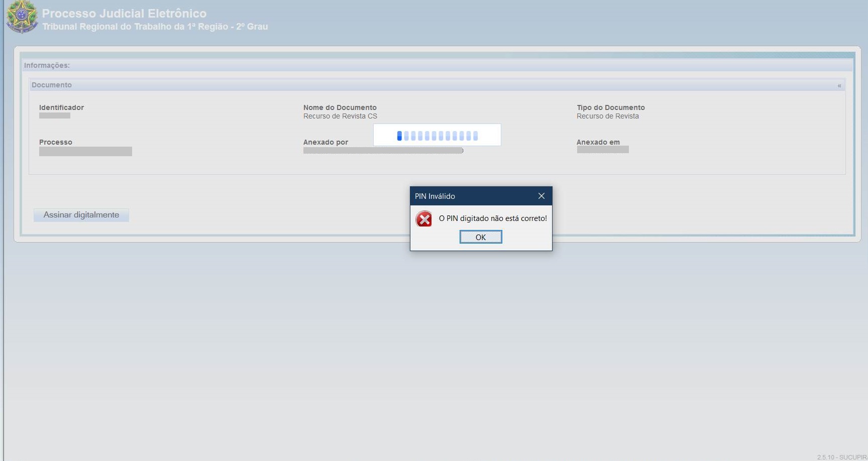The image size is (868, 461).
Task: Click the 'O PIN digitado não está correto' message
Action: (492, 218)
